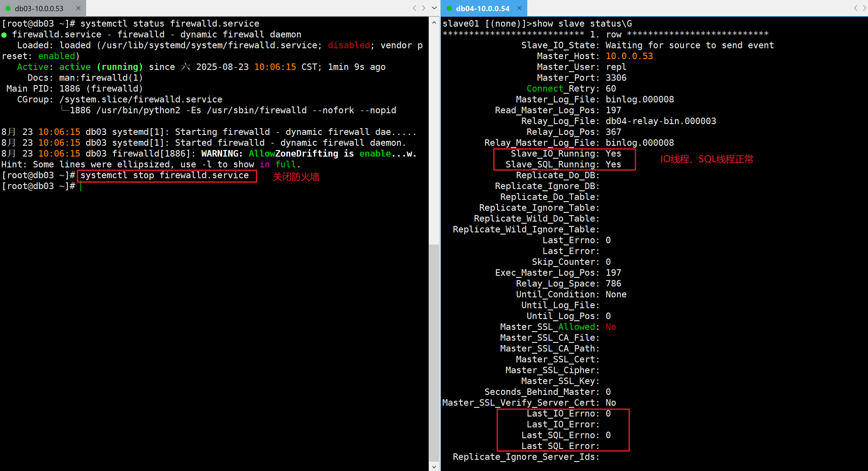
Task: Click 'Master_SSL_Verify_Server_Cert: No' line
Action: (529, 403)
